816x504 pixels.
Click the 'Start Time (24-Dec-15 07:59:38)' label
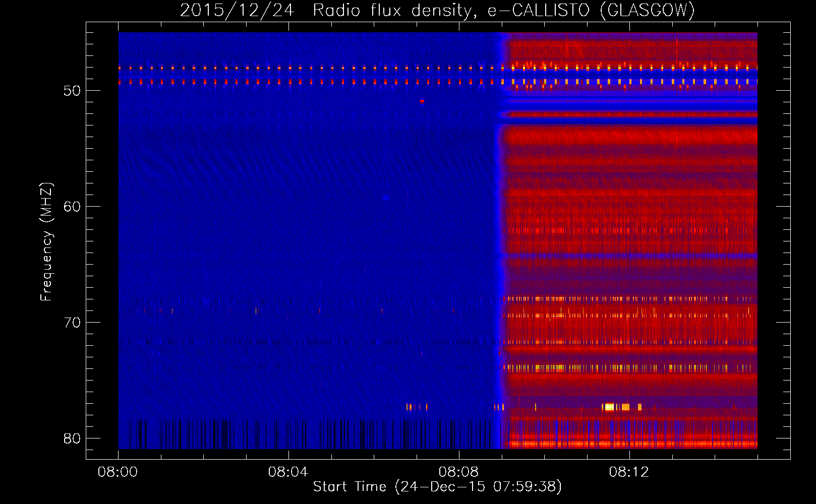pyautogui.click(x=437, y=487)
